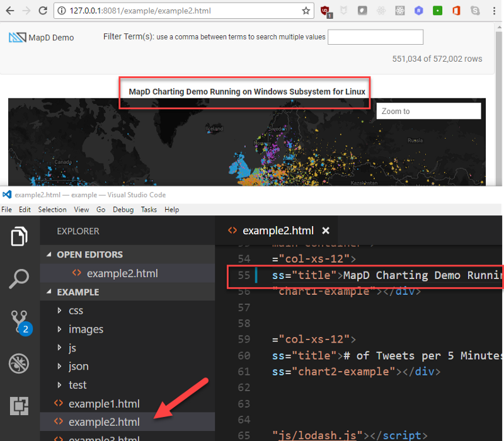The image size is (504, 441).
Task: Click the browser address bar URL
Action: tap(140, 11)
